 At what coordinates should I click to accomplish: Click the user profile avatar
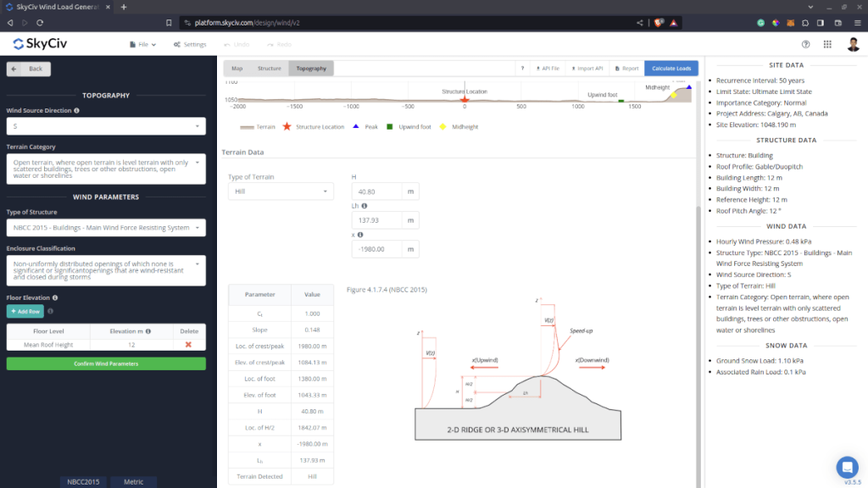pyautogui.click(x=853, y=44)
